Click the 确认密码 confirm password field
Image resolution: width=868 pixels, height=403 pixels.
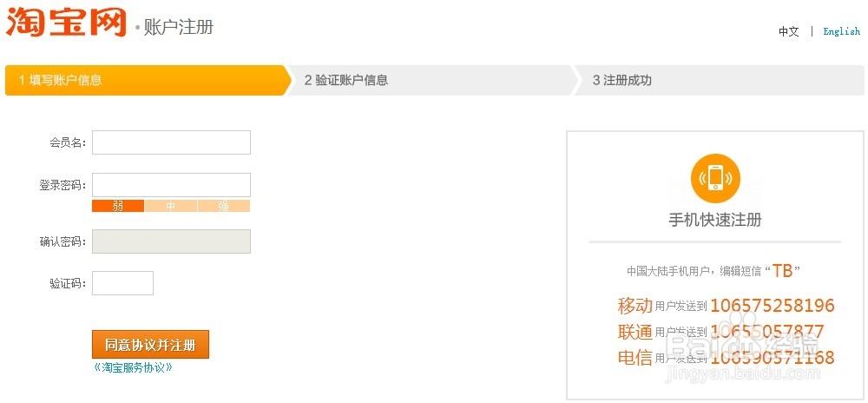(171, 241)
